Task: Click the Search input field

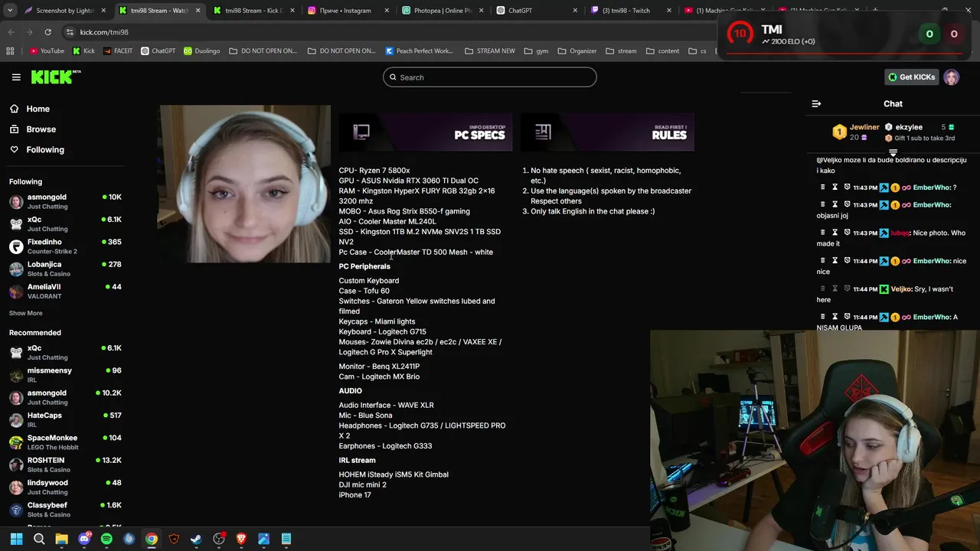Action: click(x=490, y=77)
